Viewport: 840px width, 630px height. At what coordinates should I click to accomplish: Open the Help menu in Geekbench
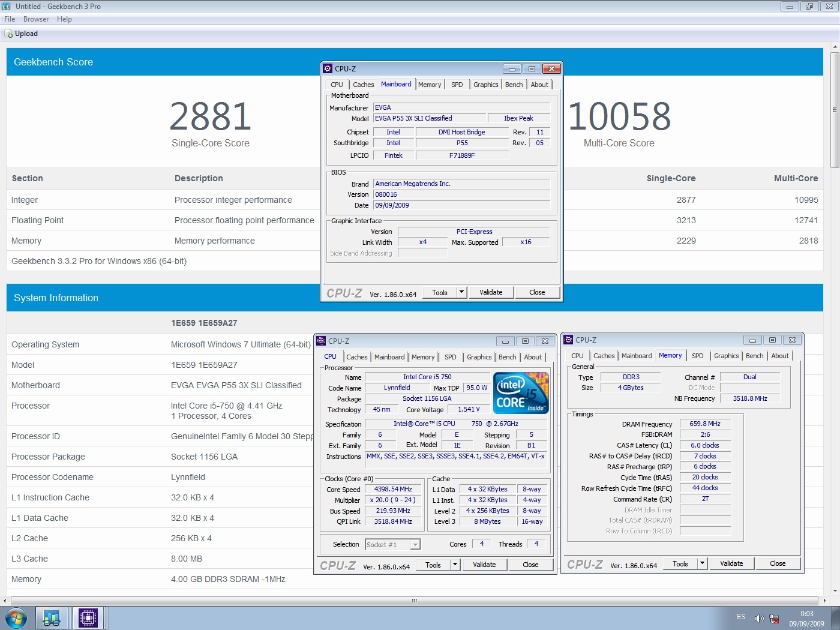coord(64,19)
